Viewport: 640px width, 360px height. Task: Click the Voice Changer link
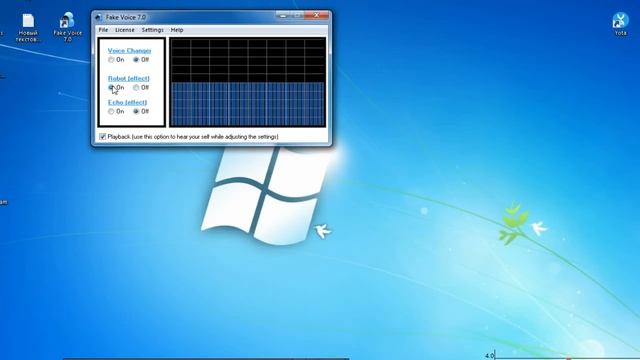pyautogui.click(x=129, y=51)
